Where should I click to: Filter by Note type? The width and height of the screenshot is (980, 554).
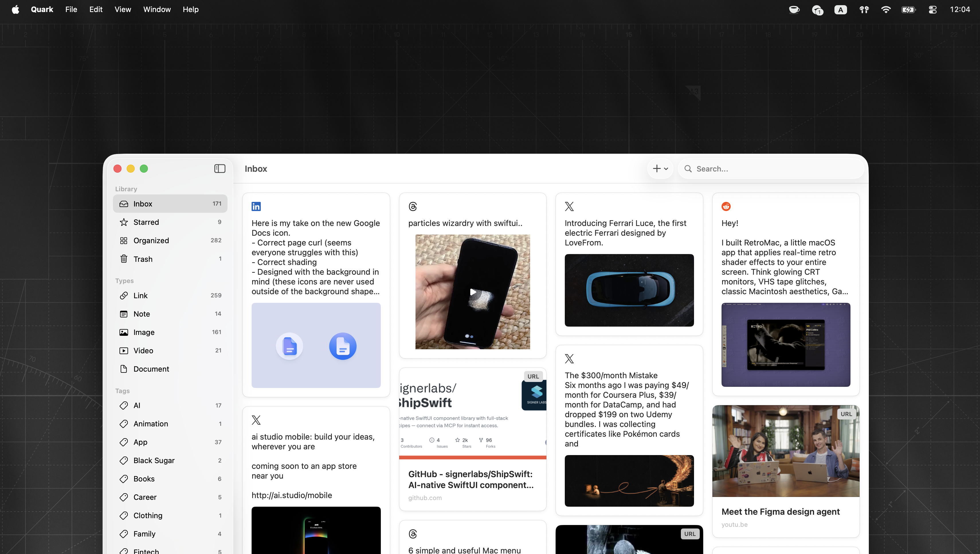point(170,314)
